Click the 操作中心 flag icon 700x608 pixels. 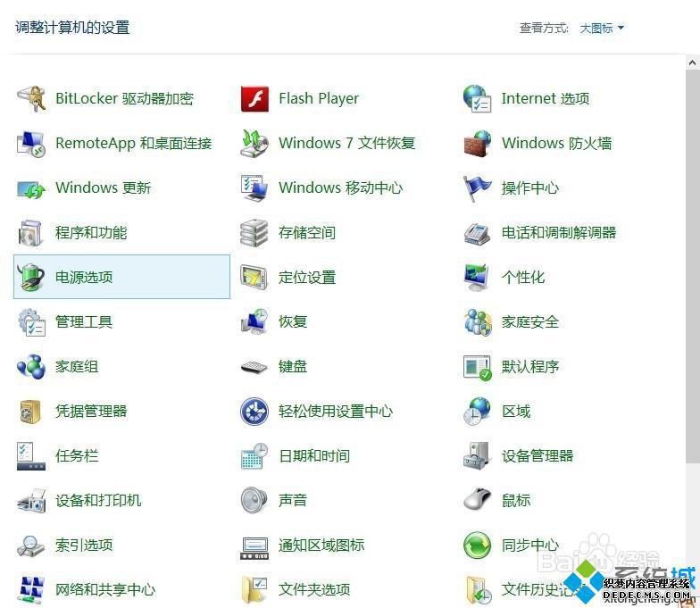(x=478, y=187)
